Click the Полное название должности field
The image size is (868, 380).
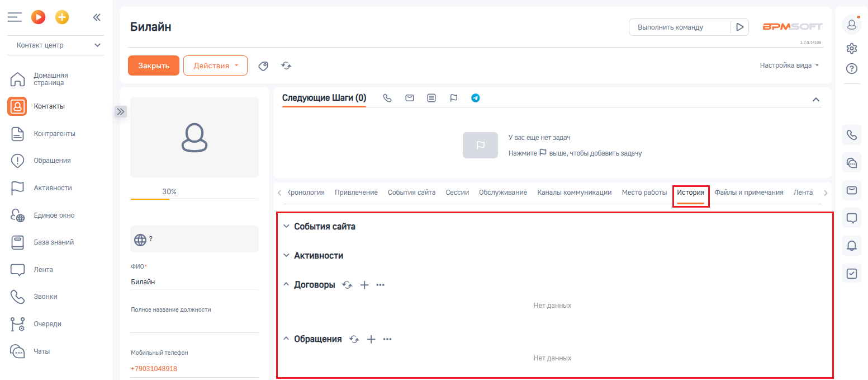195,325
